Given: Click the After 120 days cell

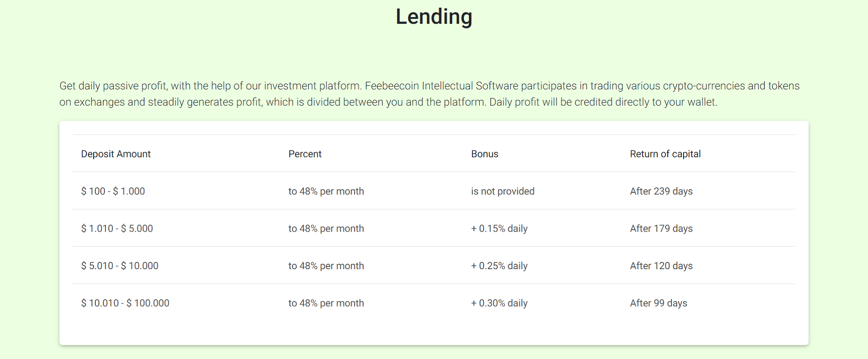Looking at the screenshot, I should coord(661,266).
